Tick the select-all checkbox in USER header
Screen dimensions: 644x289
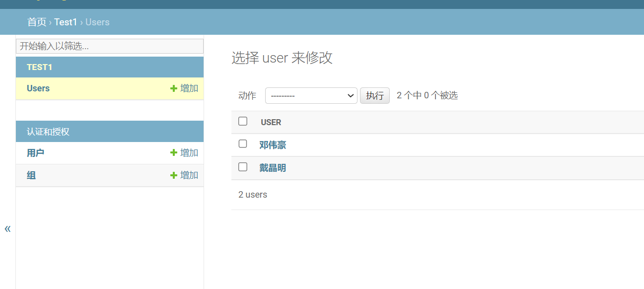tap(243, 121)
